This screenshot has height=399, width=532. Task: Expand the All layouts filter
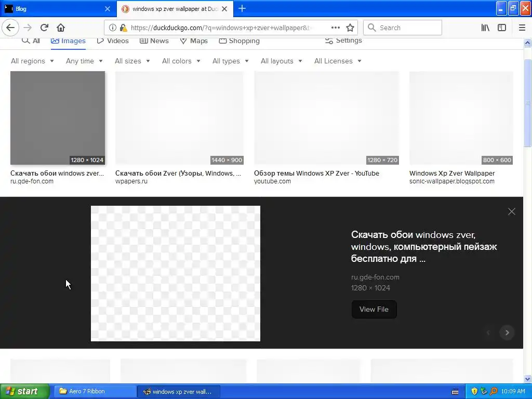coord(281,61)
